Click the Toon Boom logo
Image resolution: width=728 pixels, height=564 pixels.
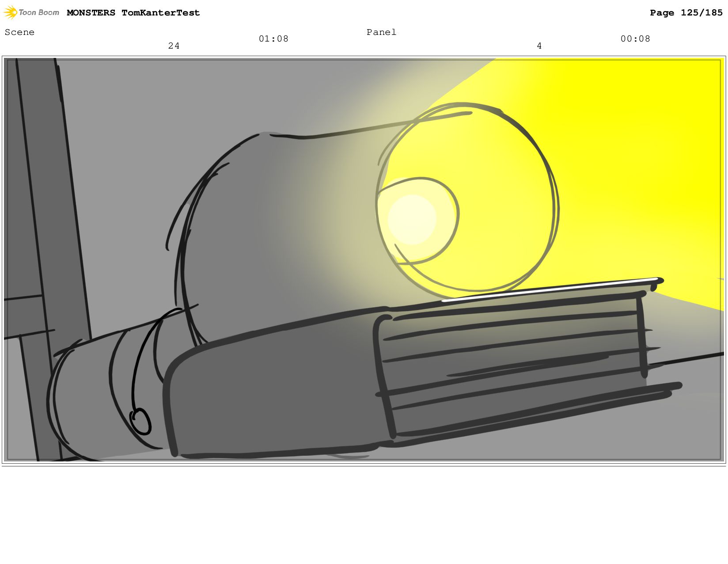(x=31, y=12)
